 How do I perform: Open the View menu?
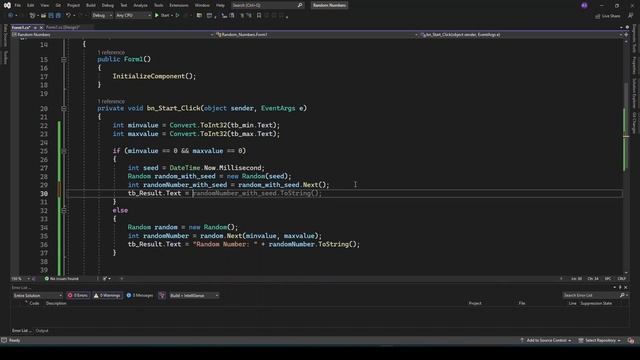pyautogui.click(x=44, y=5)
